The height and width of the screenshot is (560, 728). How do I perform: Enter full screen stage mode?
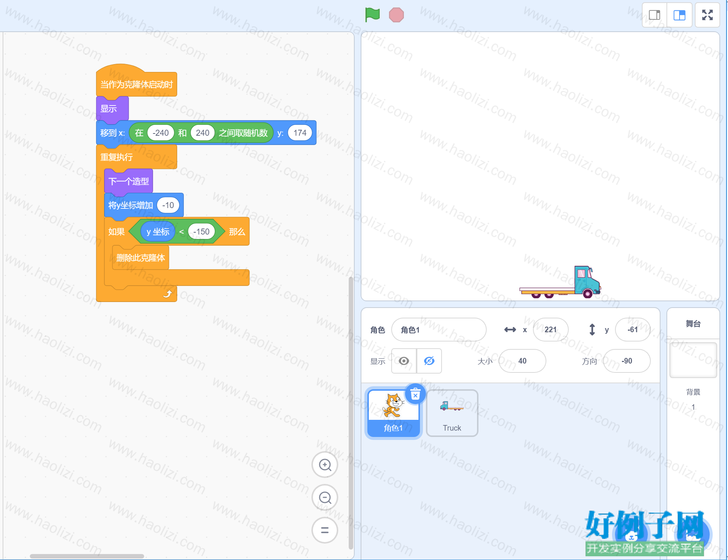[x=707, y=15]
